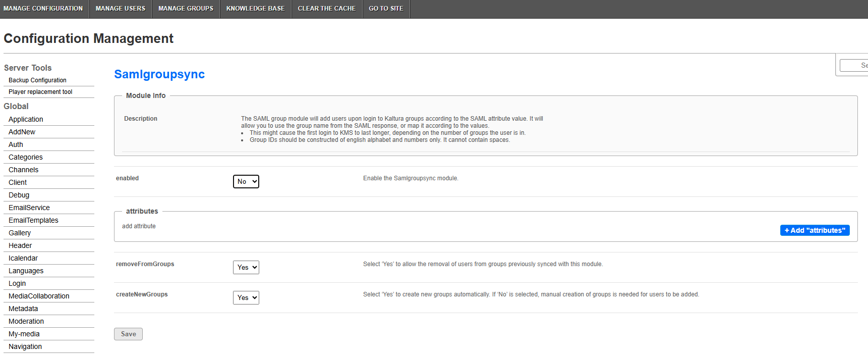The image size is (868, 354).
Task: Select Application in Global sidebar
Action: coord(26,119)
